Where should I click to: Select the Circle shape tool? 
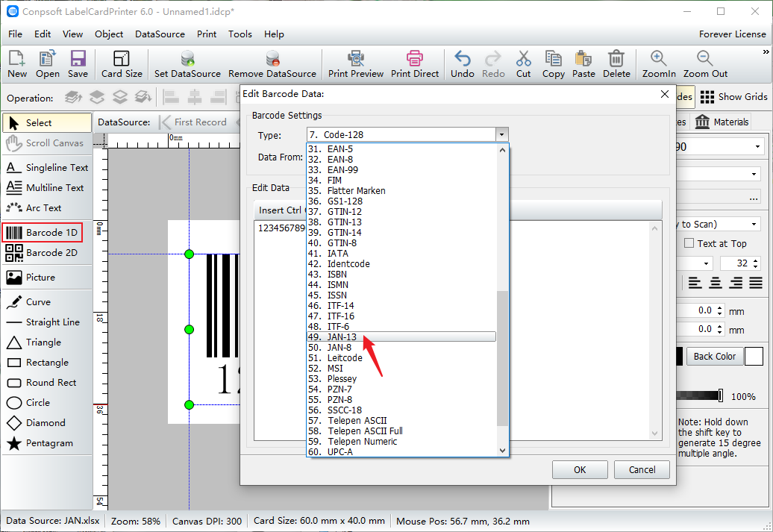[47, 403]
